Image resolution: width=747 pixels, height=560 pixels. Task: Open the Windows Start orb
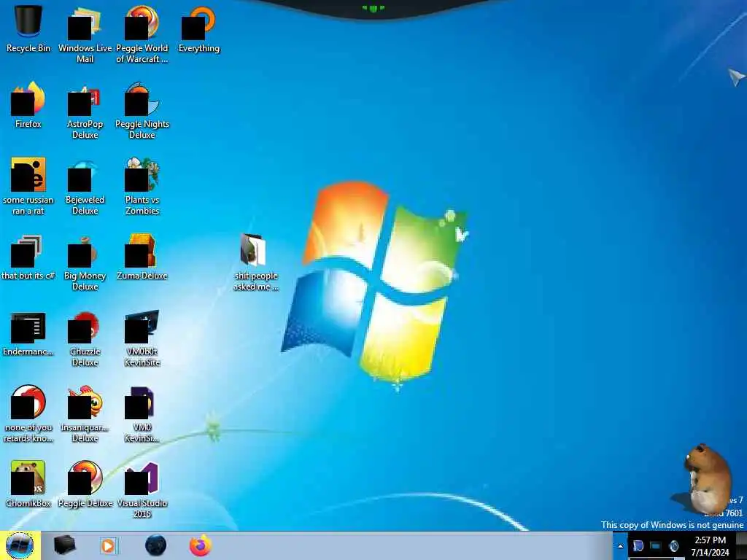[x=20, y=545]
